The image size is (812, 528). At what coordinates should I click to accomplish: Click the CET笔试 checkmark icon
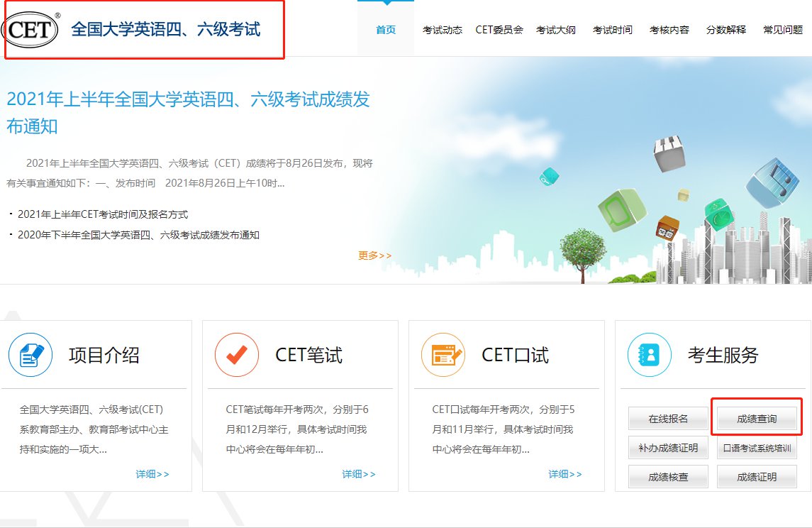pyautogui.click(x=237, y=355)
